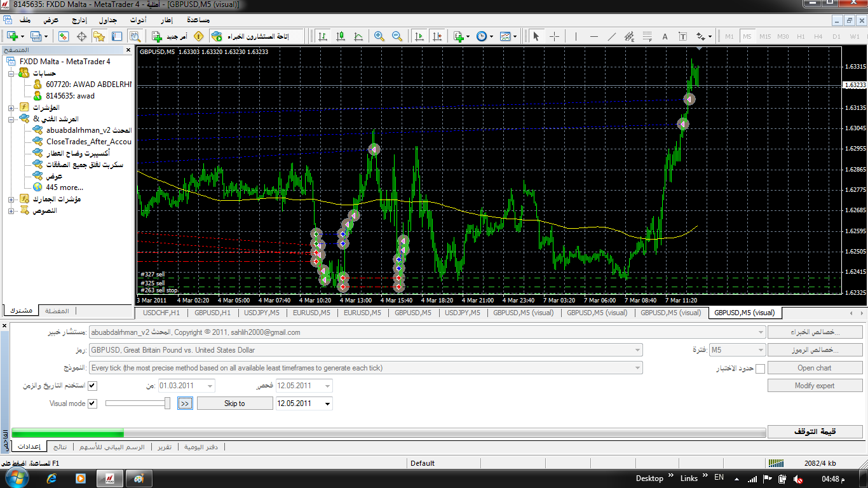Select the Horizontal Line drawing tool
868x488 pixels.
tap(594, 36)
